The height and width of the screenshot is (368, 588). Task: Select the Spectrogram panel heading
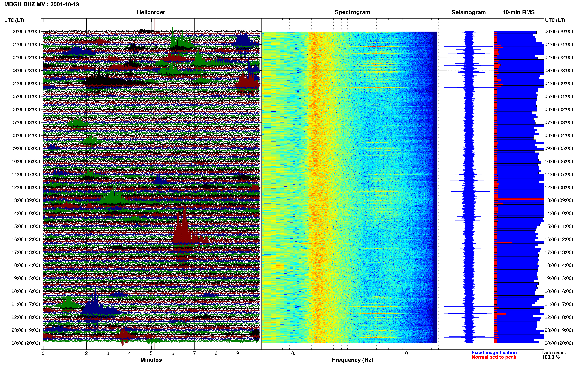click(x=352, y=12)
